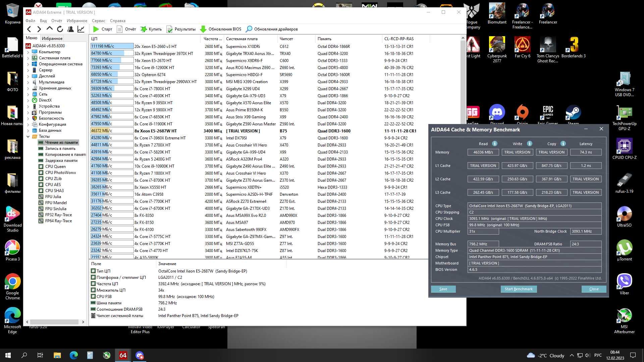Image resolution: width=644 pixels, height=362 pixels.
Task: Click the Copy info icon
Action: (x=563, y=143)
